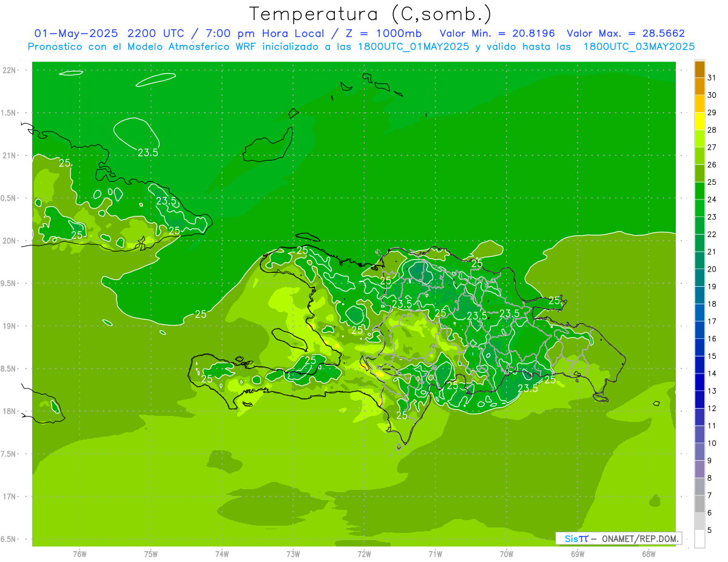Click the legend value '20'
Viewport: 728px width, 562px height.
tap(712, 269)
